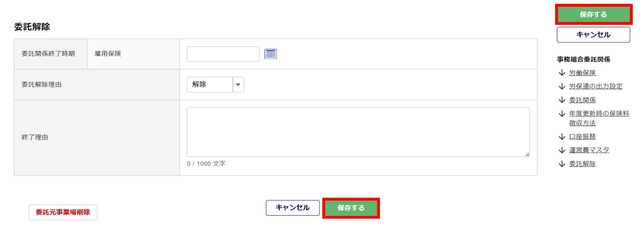The width and height of the screenshot is (644, 238).
Task: Click the red 委託元事業場削除 button
Action: pyautogui.click(x=63, y=212)
